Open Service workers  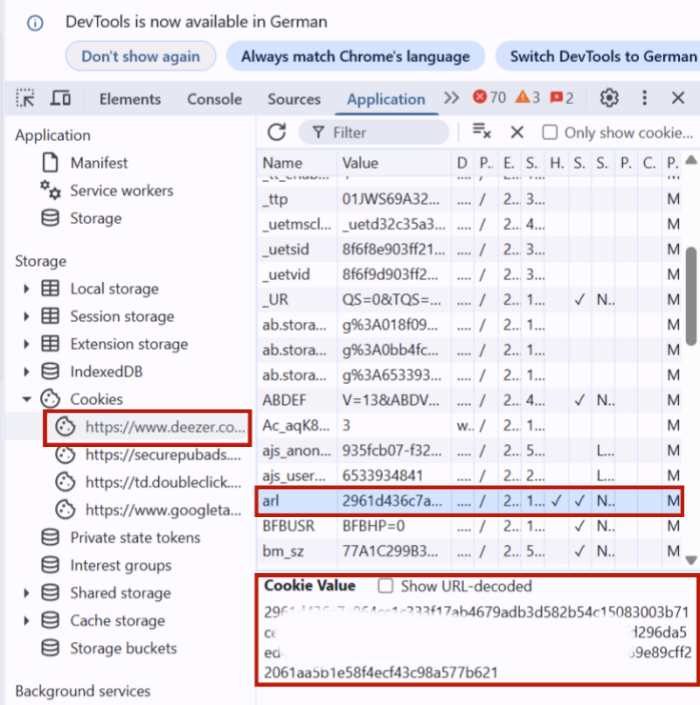coord(121,191)
